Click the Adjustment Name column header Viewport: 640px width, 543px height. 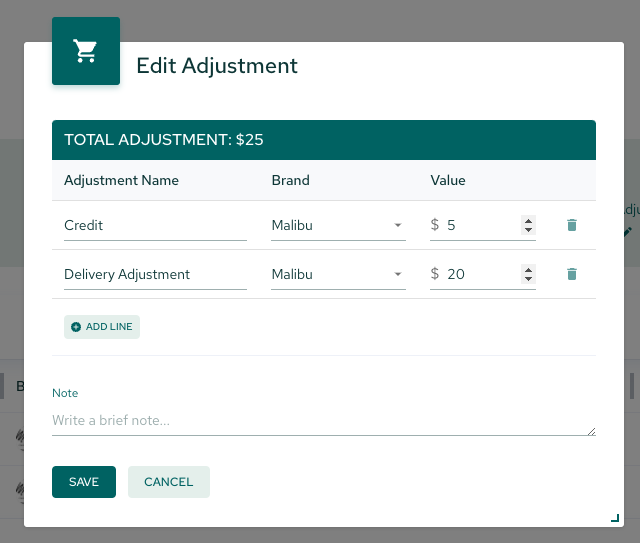coord(121,180)
